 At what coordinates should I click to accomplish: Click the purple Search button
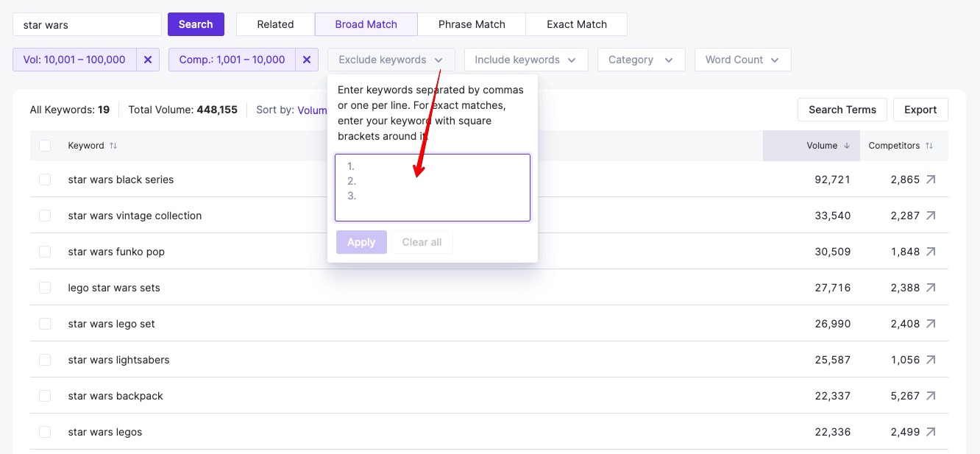[x=196, y=24]
